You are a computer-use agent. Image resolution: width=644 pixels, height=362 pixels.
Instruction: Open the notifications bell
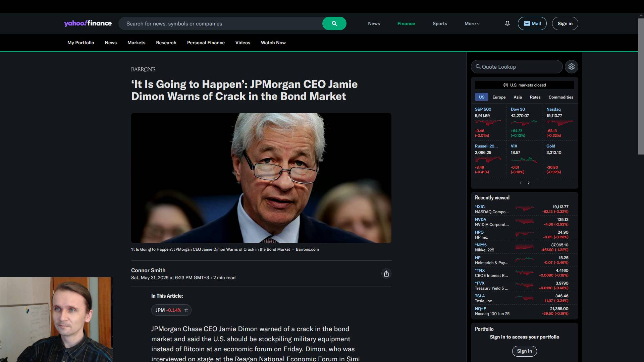pos(507,23)
